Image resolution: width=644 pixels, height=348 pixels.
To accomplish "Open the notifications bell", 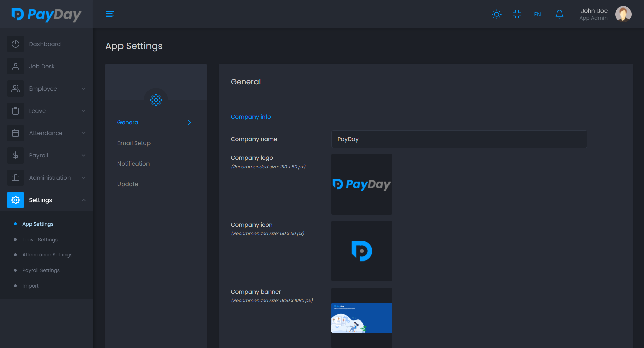I will (x=559, y=14).
